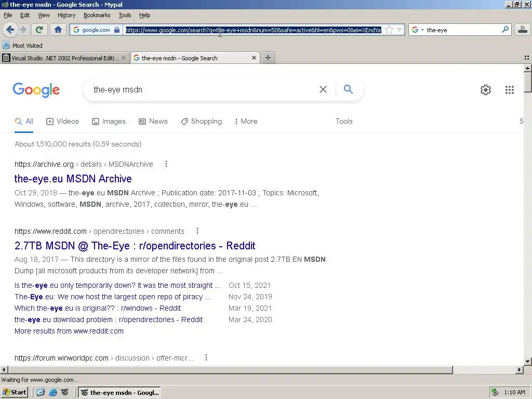The width and height of the screenshot is (532, 399).
Task: Open Google settings gear
Action: coord(486,89)
